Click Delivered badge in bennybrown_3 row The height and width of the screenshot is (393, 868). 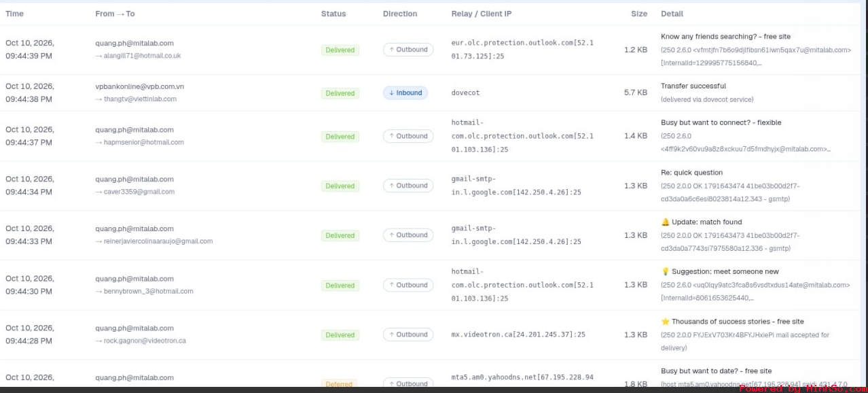[340, 286]
